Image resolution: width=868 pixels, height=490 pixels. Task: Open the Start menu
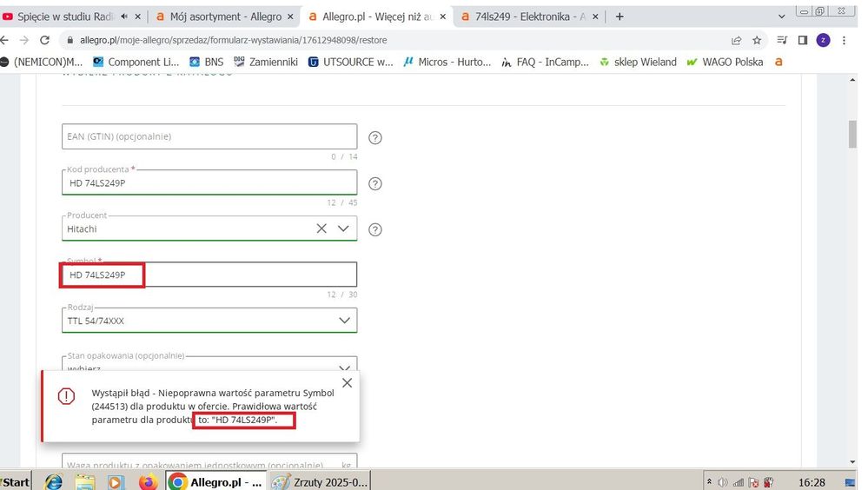16,481
